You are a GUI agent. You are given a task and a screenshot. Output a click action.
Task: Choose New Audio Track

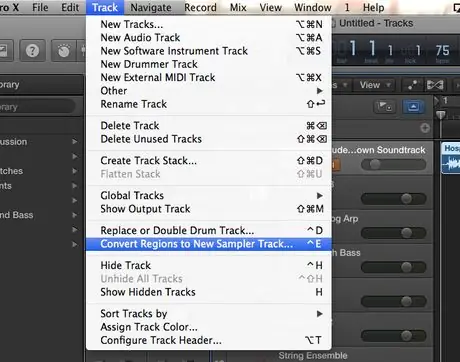209,38
